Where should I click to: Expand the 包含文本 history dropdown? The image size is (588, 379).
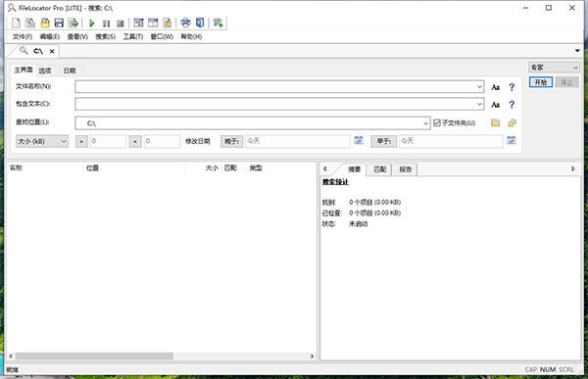coord(479,104)
